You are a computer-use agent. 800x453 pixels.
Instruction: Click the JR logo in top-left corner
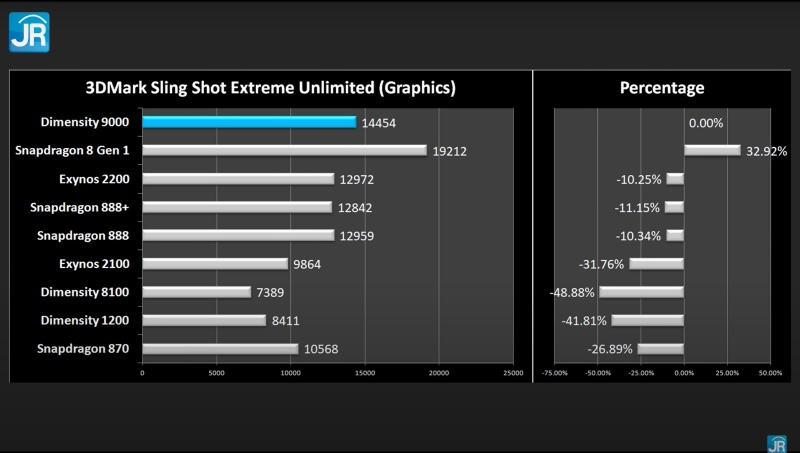click(29, 30)
